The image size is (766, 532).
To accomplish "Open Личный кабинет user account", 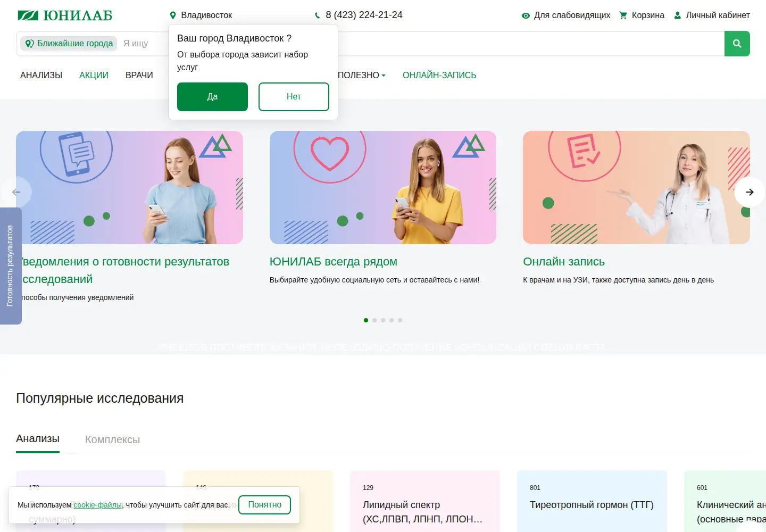I will (x=712, y=15).
